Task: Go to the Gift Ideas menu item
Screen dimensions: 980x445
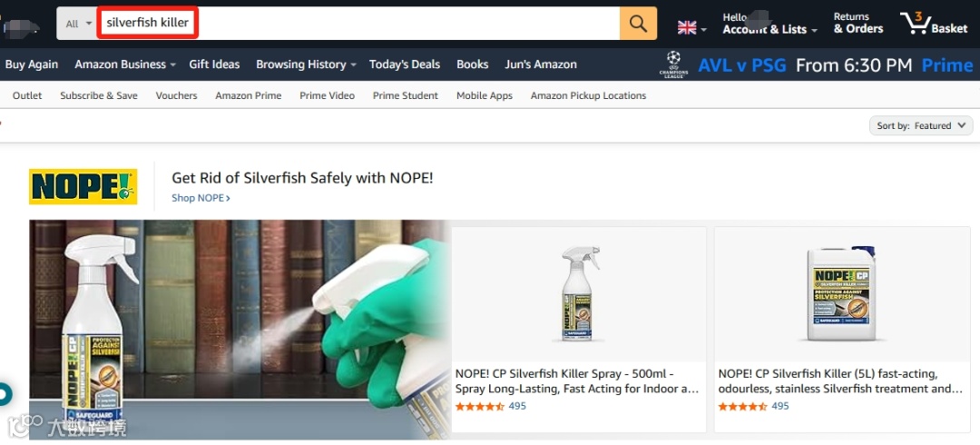Action: [x=214, y=64]
